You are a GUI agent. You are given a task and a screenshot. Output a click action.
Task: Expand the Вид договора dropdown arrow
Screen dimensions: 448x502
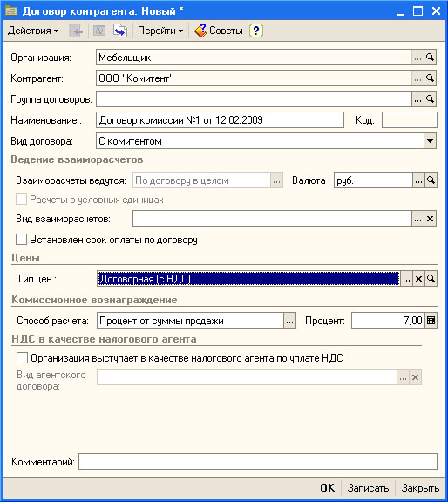click(430, 141)
